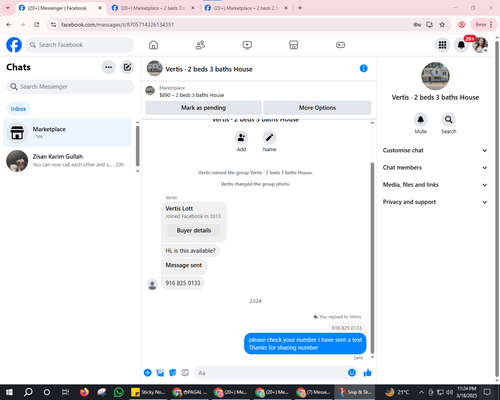Open the taskbar search magnifier
Screen dimensions: 500x400
28,392
